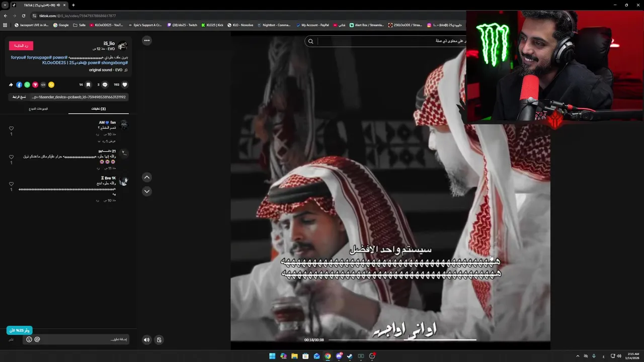
Task: Click the search magnifier icon
Action: pyautogui.click(x=310, y=41)
